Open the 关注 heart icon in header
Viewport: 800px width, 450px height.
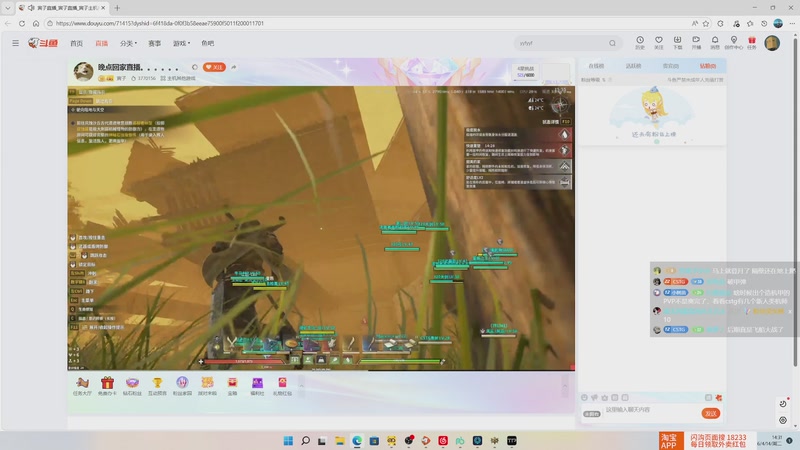click(659, 42)
